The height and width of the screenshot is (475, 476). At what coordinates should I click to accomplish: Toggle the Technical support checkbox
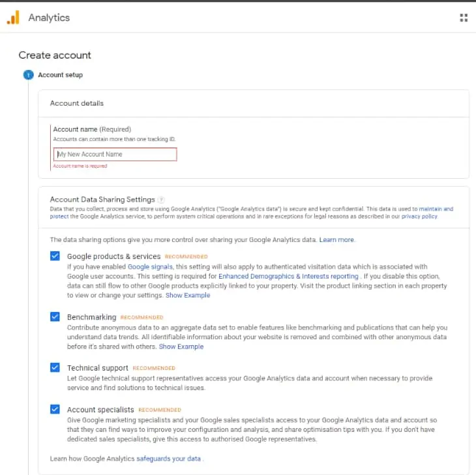point(55,368)
